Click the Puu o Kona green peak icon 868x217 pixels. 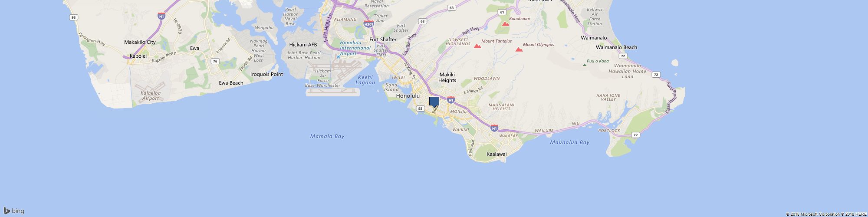click(584, 65)
